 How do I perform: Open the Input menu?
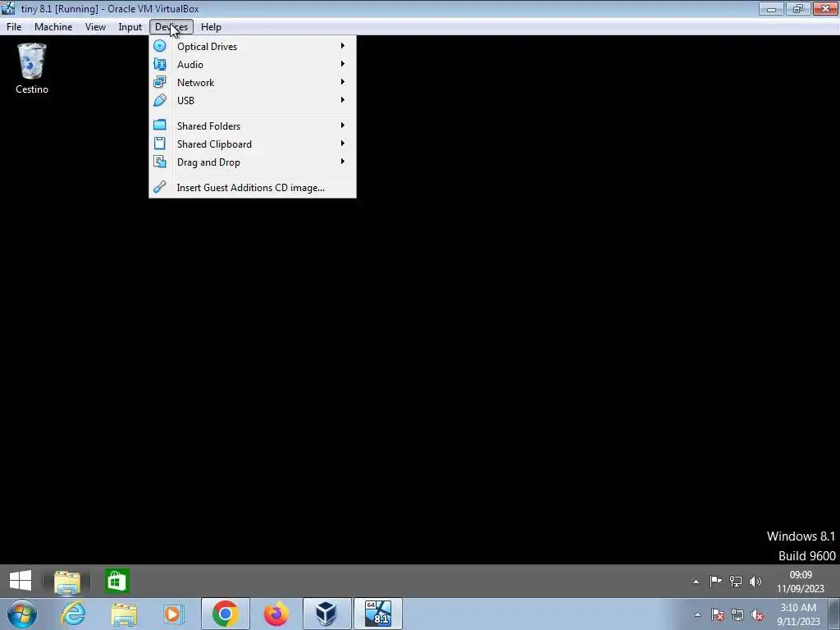(130, 27)
